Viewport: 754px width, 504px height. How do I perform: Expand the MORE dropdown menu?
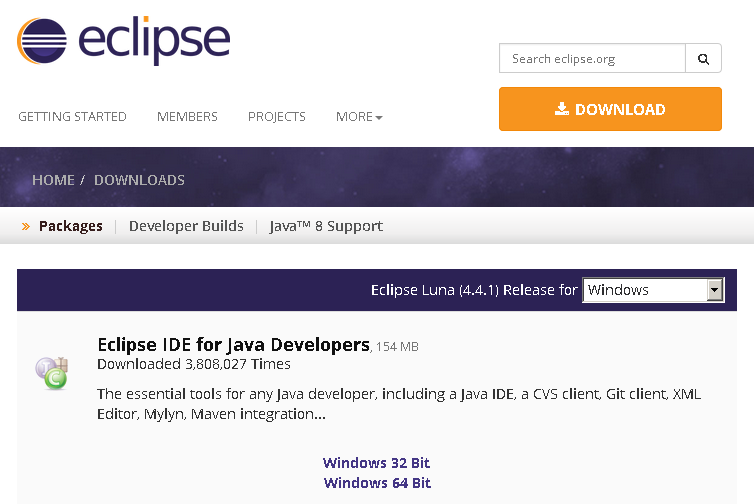pos(359,117)
